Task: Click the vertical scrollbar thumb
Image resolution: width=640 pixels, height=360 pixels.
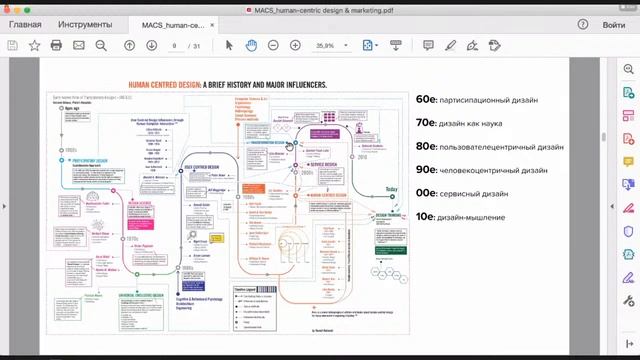Action: (x=604, y=137)
